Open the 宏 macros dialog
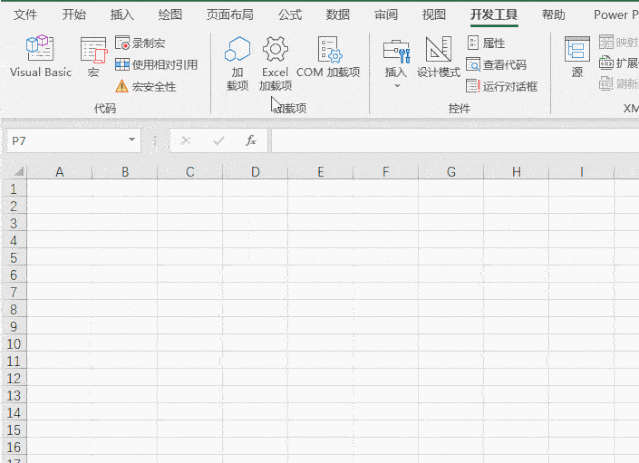Image resolution: width=639 pixels, height=463 pixels. coord(94,56)
